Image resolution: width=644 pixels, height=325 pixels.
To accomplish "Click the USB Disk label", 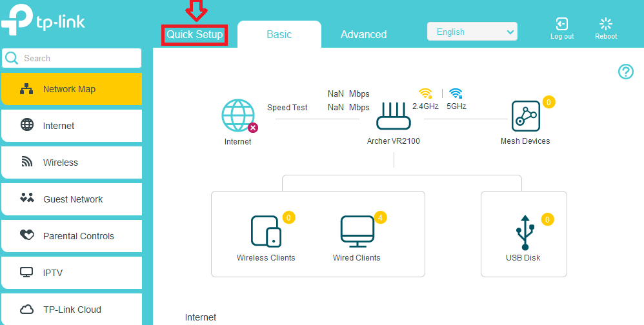I will [523, 258].
